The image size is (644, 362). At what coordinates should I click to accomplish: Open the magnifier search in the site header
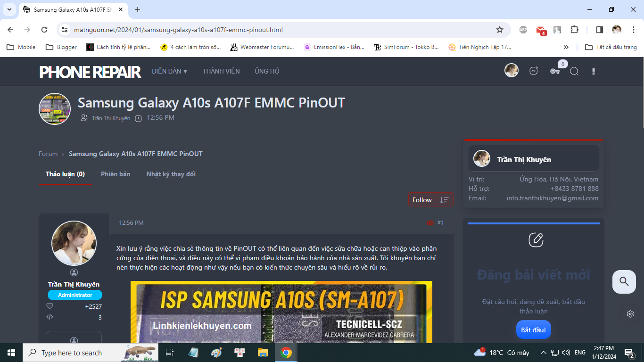(x=574, y=71)
